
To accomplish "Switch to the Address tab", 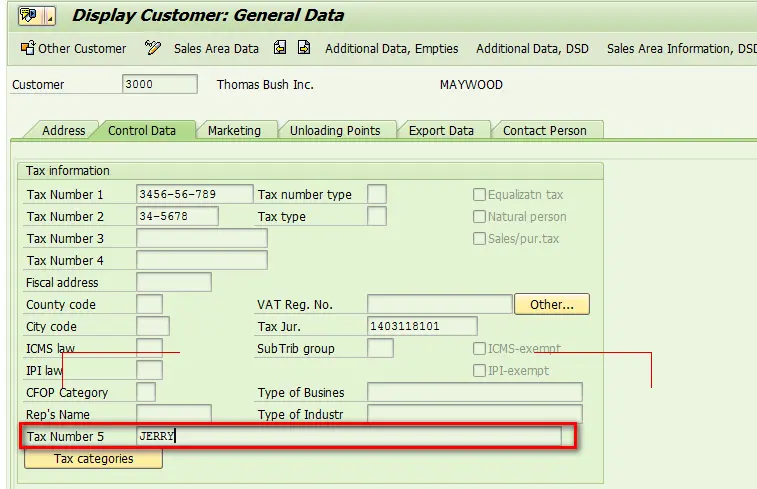I will (63, 130).
